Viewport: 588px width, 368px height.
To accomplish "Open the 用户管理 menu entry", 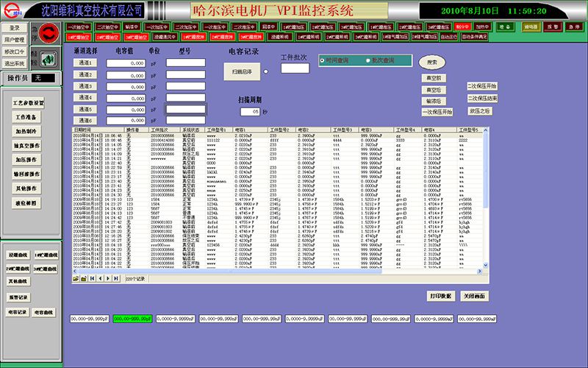I will pos(15,40).
